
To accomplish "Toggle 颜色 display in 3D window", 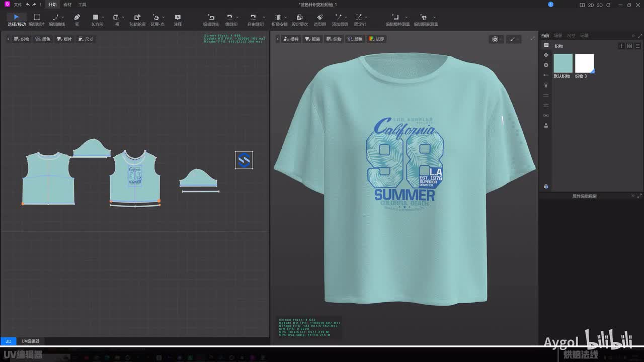I will (355, 39).
